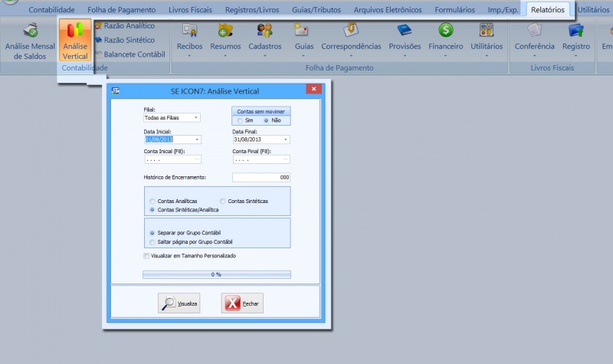Open the Data Final date dropdown
The height and width of the screenshot is (364, 613).
click(x=286, y=139)
